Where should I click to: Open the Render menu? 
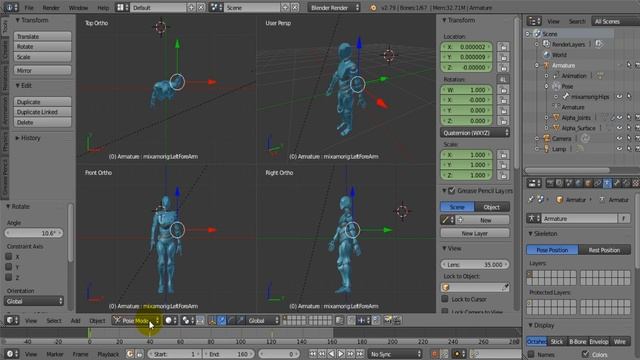point(51,7)
